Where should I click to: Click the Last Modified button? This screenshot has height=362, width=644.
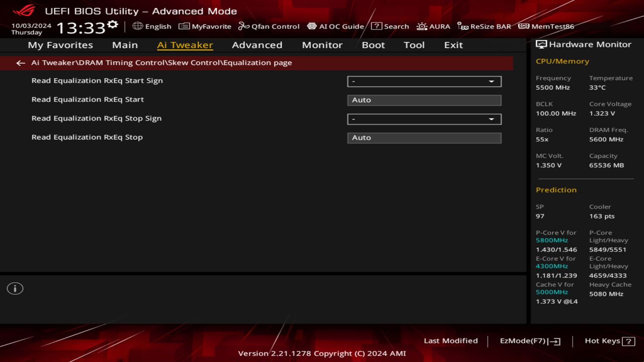(x=451, y=341)
